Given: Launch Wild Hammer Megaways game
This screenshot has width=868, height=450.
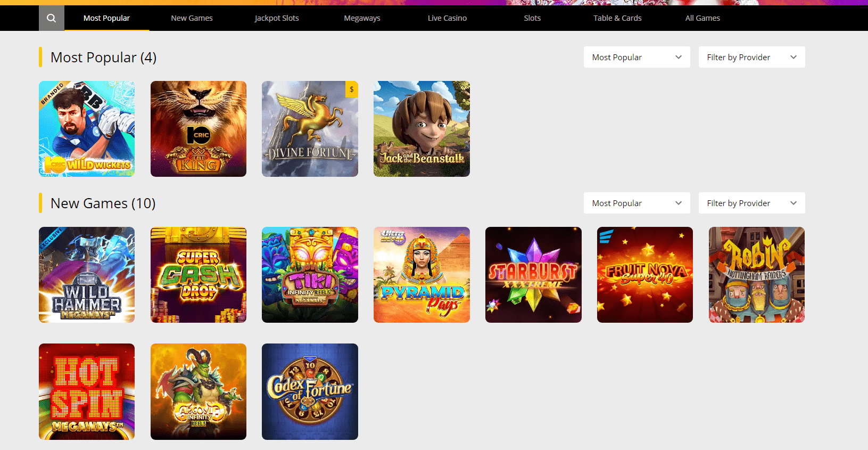Looking at the screenshot, I should coord(87,275).
